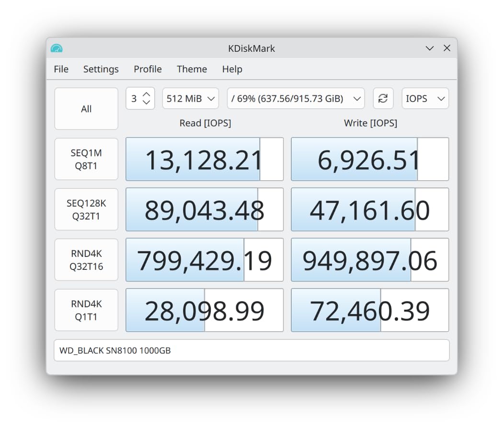Open the File menu
504x430 pixels.
click(x=61, y=69)
